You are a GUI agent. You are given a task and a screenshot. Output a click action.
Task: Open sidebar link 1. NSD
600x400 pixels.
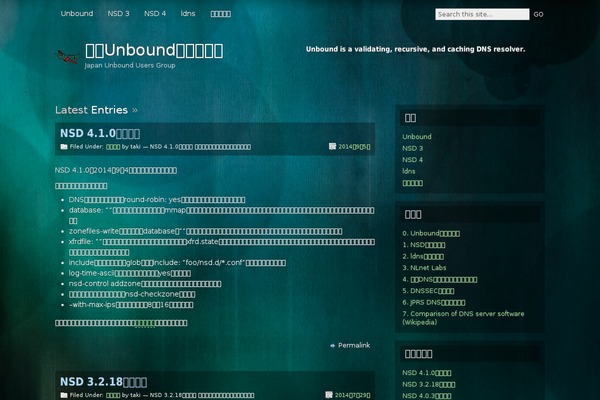click(x=424, y=245)
